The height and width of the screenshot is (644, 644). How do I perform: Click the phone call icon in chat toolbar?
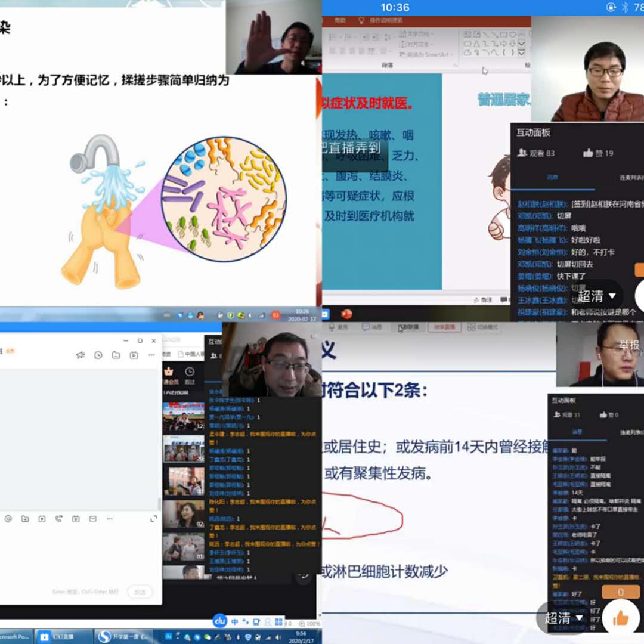[x=58, y=519]
